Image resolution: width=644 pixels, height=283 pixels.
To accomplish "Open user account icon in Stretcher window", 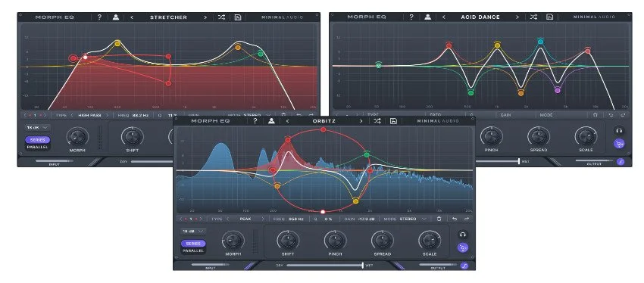I will [116, 17].
